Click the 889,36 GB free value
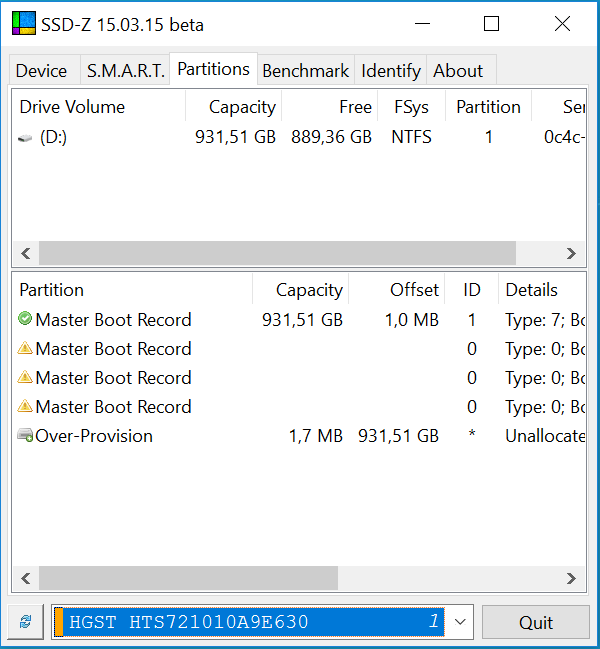The image size is (600, 649). (331, 137)
